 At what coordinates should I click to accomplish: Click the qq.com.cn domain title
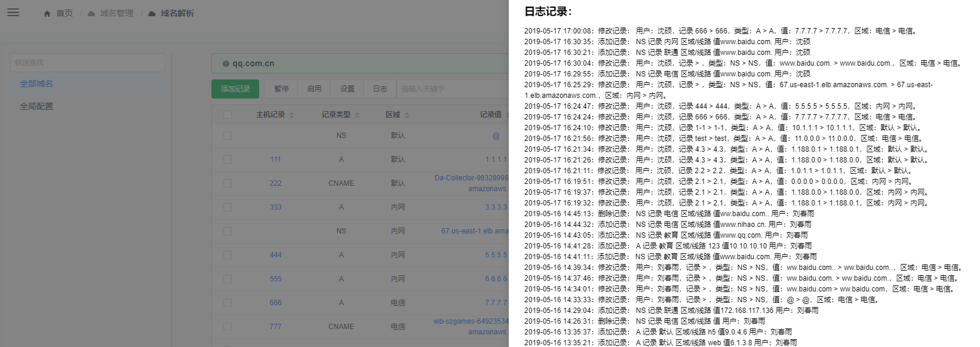[x=253, y=63]
